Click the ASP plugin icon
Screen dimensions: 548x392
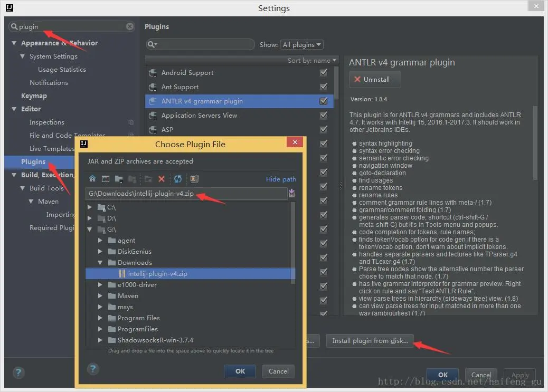[153, 130]
